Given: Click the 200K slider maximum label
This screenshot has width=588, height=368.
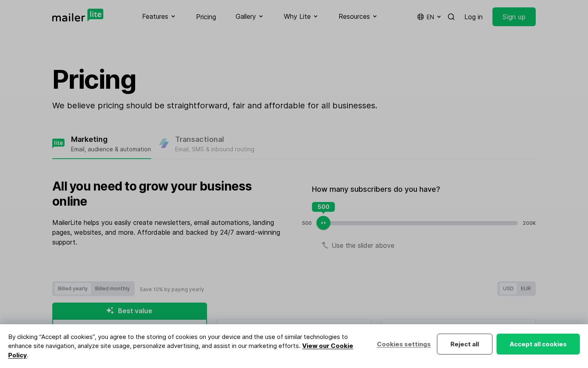Looking at the screenshot, I should point(529,223).
